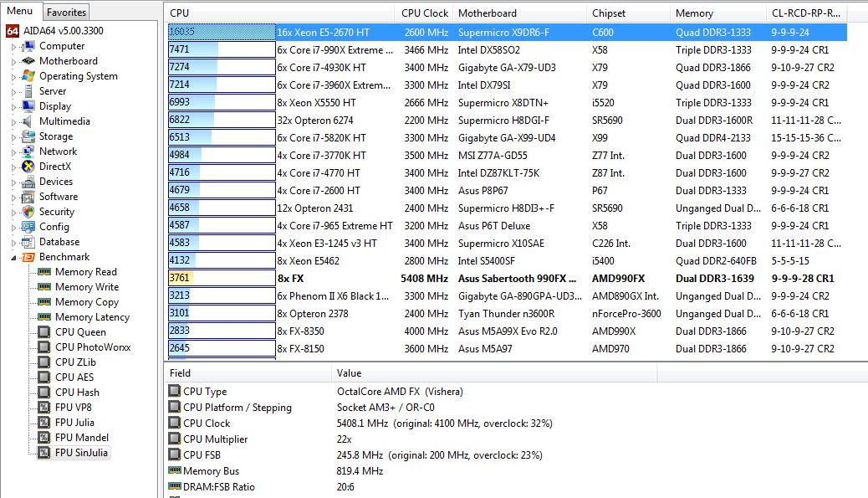Sort by the Memory column header
This screenshot has height=498, width=868.
pos(718,13)
